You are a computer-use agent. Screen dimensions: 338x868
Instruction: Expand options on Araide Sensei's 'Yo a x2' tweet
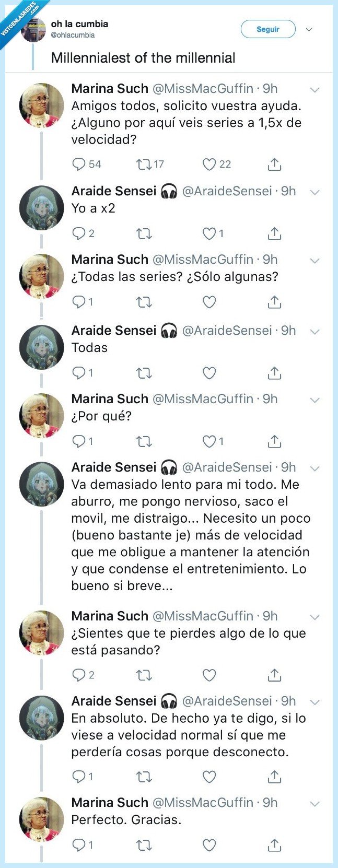tap(315, 192)
